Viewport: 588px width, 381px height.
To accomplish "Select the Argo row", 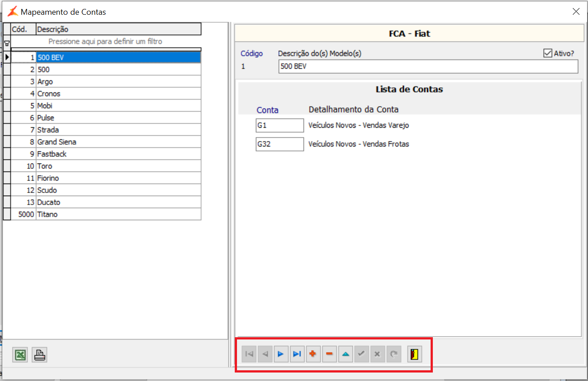I will (106, 82).
